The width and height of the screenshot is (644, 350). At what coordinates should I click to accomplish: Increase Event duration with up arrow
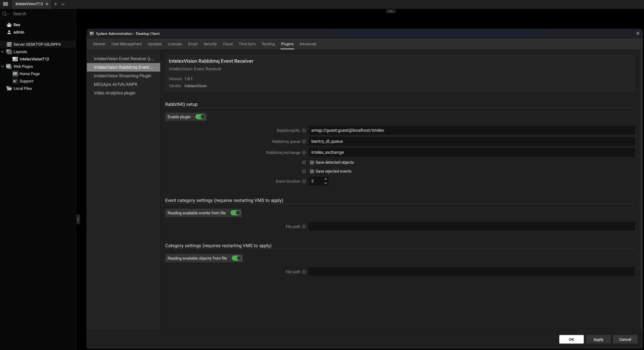pyautogui.click(x=326, y=179)
